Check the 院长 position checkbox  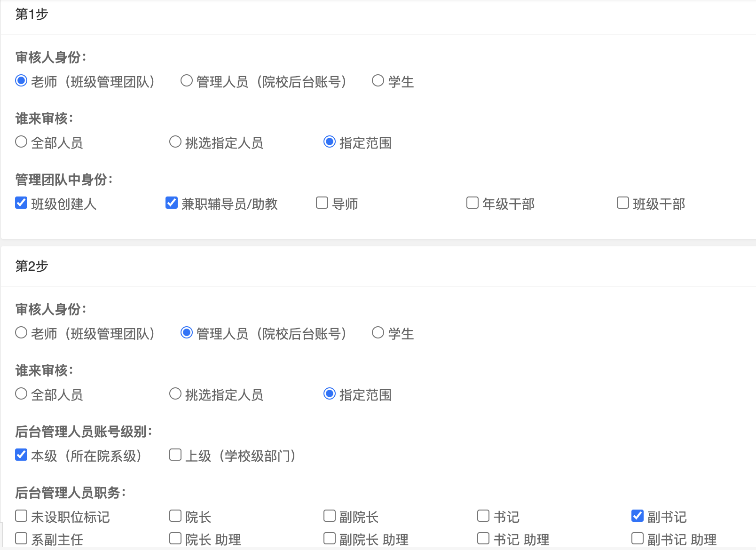175,516
